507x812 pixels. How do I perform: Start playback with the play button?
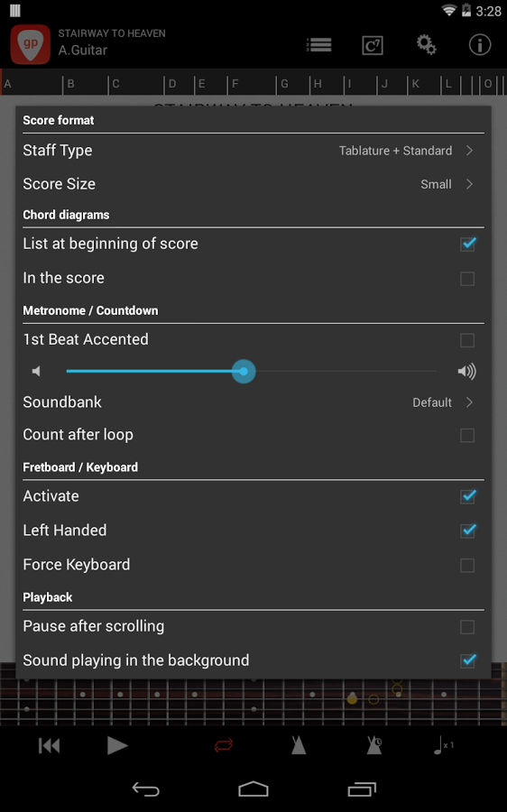(117, 746)
